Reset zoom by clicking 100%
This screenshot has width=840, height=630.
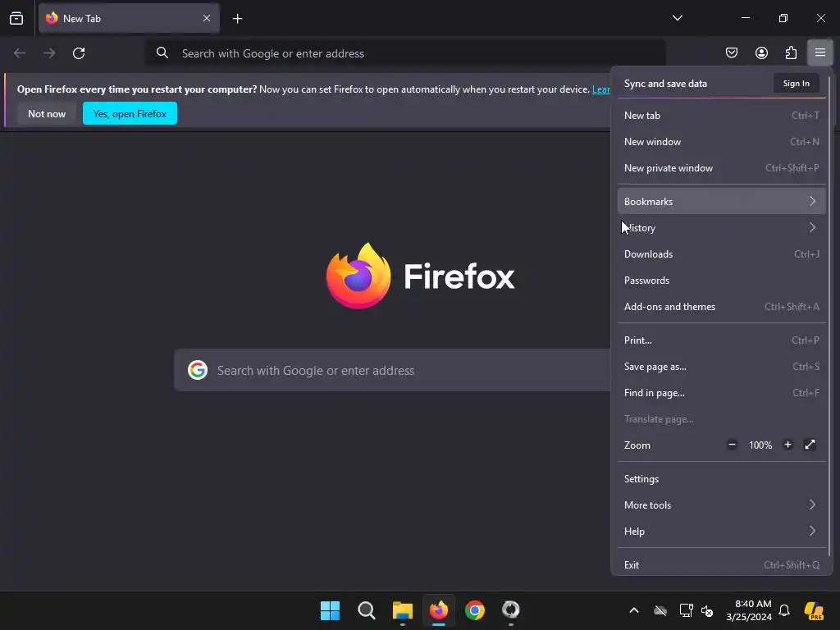[x=760, y=445]
